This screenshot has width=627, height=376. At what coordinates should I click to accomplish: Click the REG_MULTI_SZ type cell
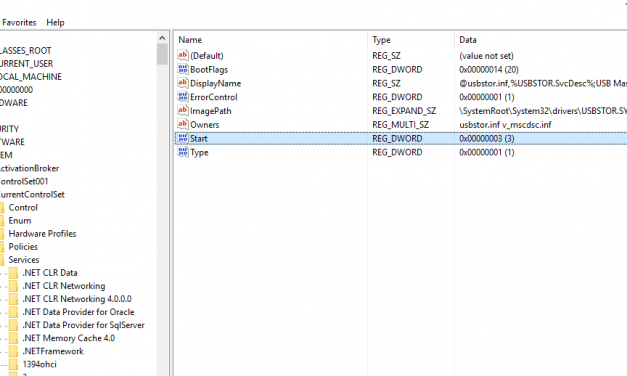[400, 124]
